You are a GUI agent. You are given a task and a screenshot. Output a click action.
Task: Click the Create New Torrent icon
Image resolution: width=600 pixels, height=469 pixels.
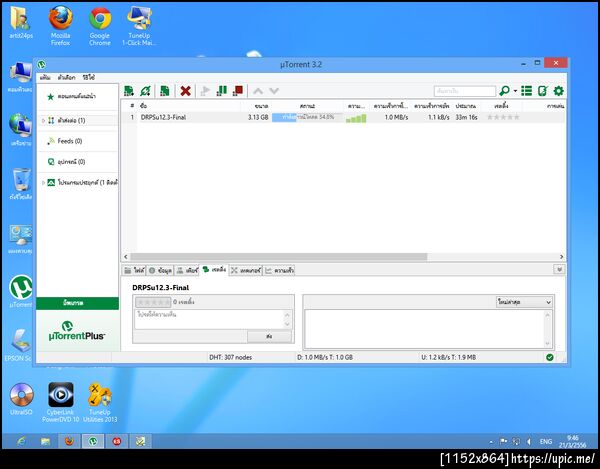(x=165, y=91)
